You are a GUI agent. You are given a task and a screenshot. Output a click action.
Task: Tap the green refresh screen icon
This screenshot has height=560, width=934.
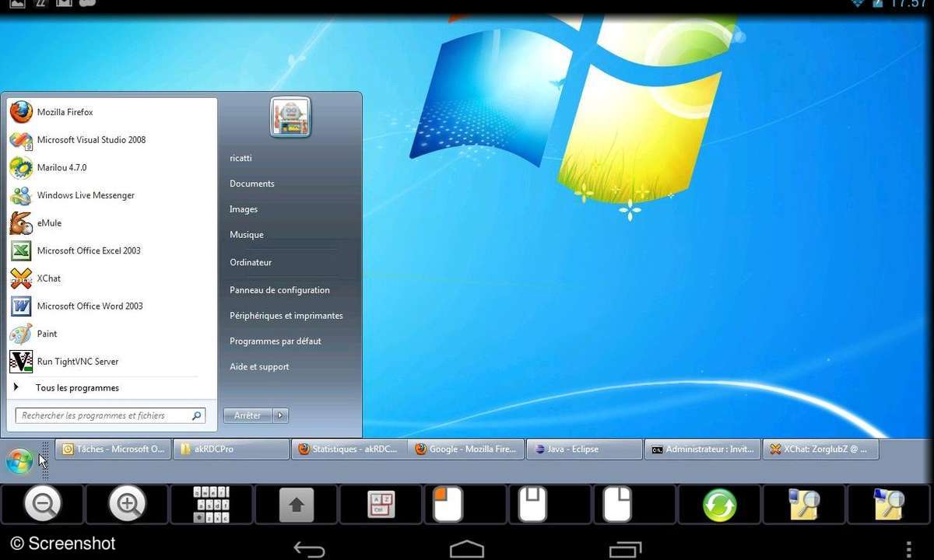[x=719, y=505]
